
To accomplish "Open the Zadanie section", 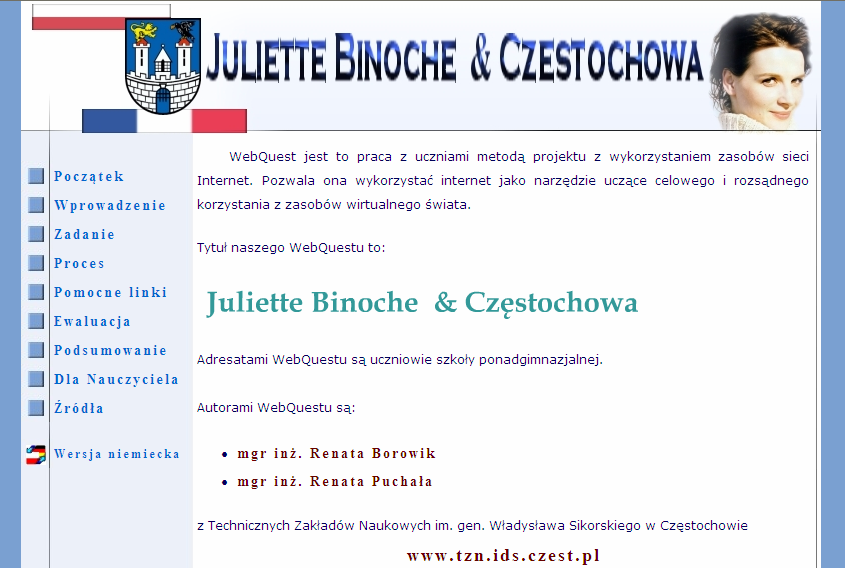I will (x=85, y=234).
